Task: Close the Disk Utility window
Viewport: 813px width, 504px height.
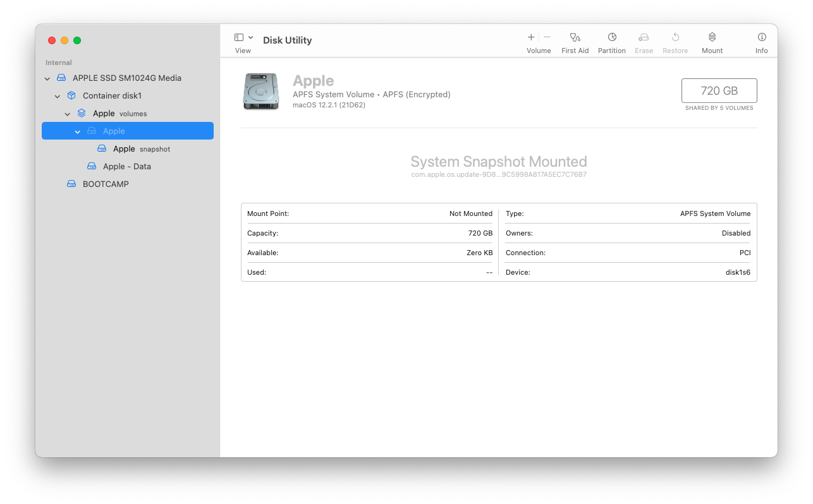Action: [52, 40]
